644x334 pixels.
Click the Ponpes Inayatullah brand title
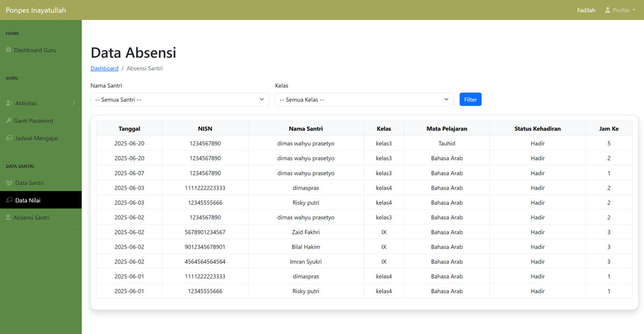tap(36, 10)
